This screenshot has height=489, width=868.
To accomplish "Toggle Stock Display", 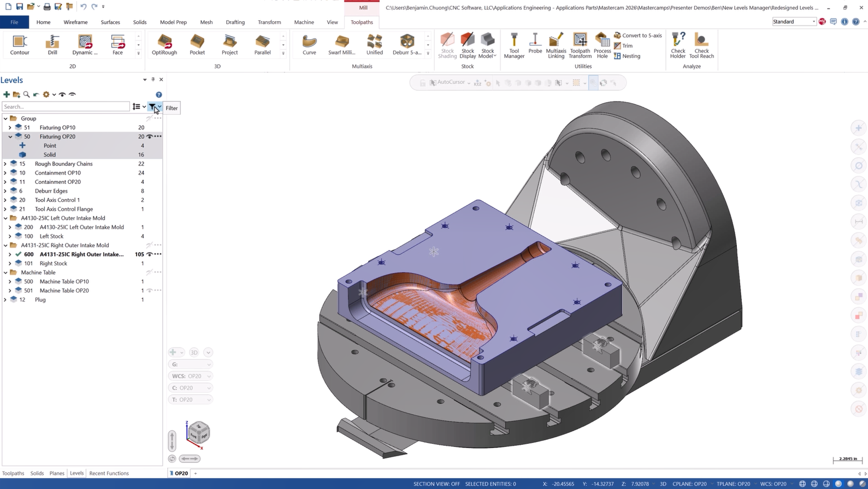I will (x=468, y=45).
